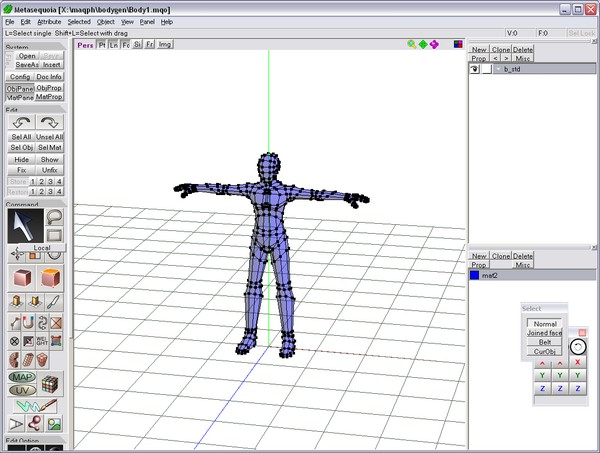Select the Paint brush tool
Screen dimensions: 600x453
(54, 301)
